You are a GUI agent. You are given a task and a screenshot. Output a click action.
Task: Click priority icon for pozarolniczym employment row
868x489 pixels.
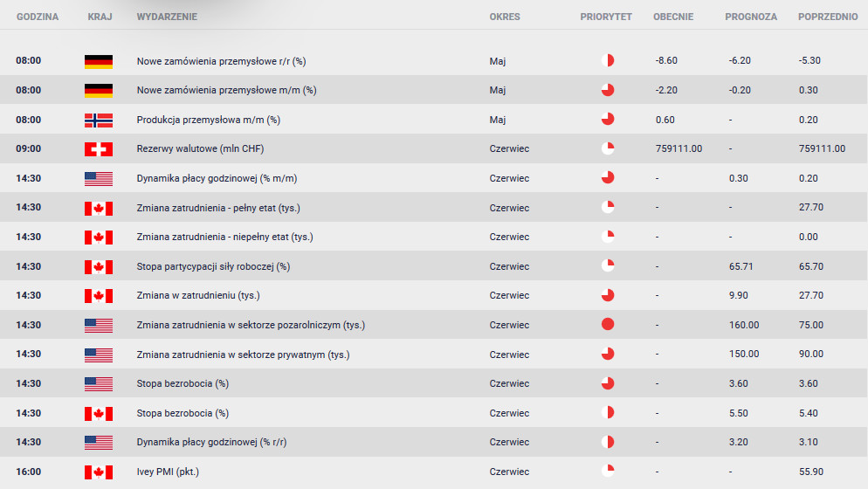tap(608, 325)
